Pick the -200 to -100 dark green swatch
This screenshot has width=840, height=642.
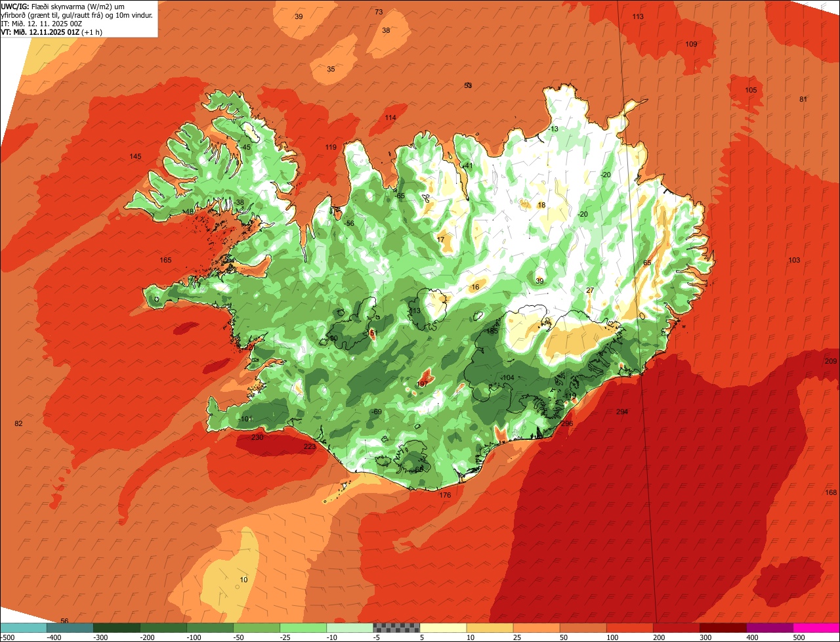point(163,628)
